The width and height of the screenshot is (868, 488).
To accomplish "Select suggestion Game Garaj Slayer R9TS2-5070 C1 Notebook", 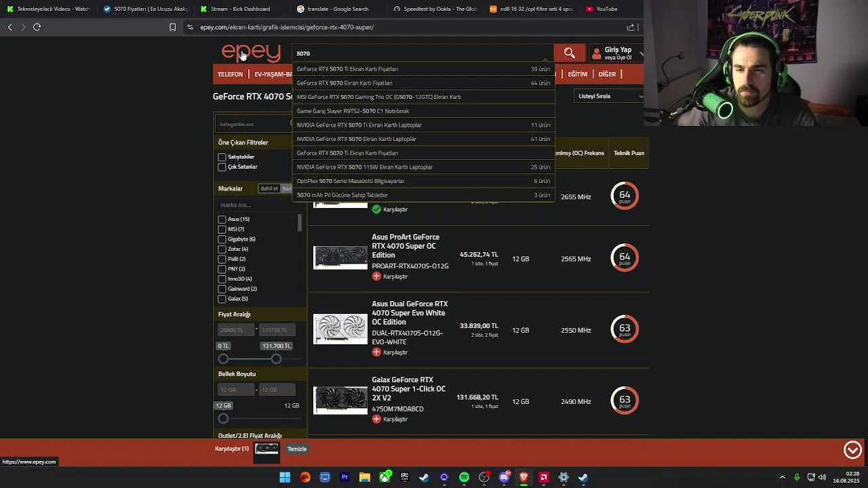I will pyautogui.click(x=423, y=111).
